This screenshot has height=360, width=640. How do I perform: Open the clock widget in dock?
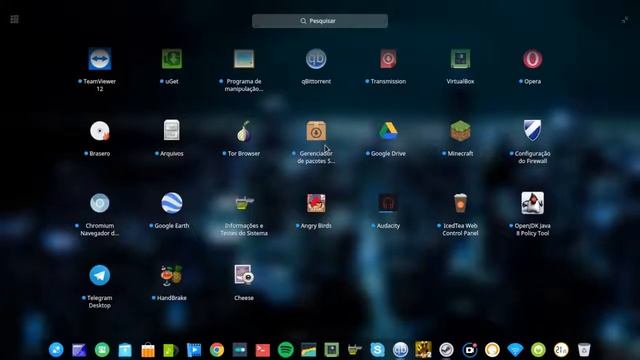tap(561, 350)
